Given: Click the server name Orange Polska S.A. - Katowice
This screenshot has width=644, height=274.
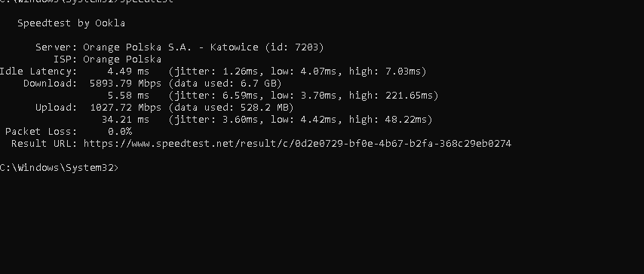Looking at the screenshot, I should (x=170, y=47).
